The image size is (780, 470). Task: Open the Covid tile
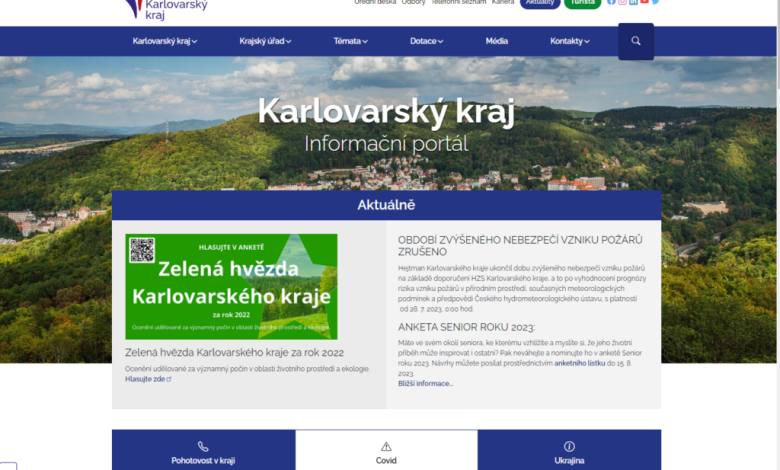[x=387, y=450]
